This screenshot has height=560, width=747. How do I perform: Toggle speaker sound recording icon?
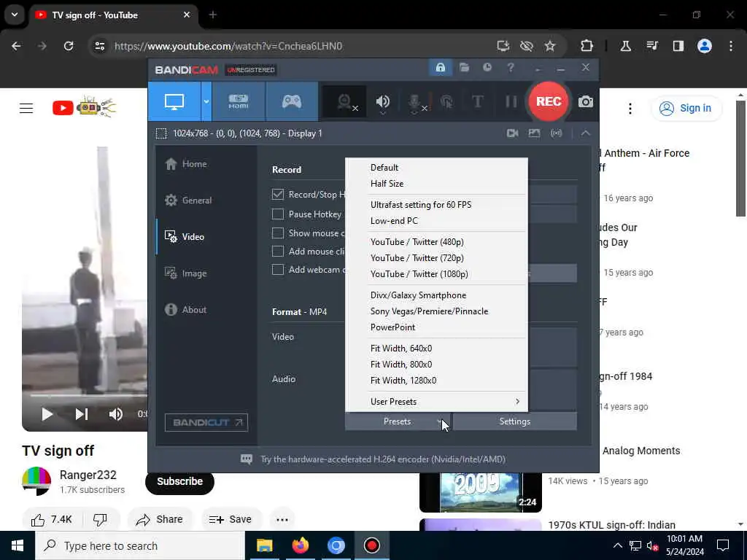click(382, 101)
